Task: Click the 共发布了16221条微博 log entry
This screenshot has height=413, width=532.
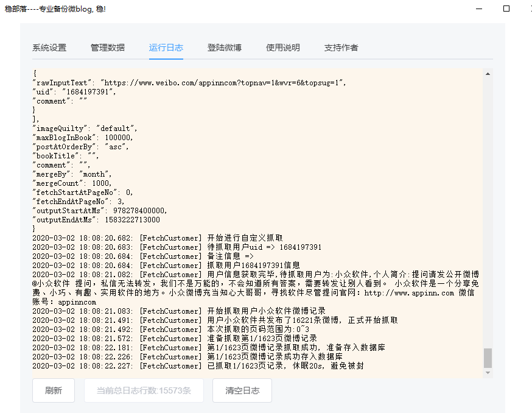Action: (x=215, y=320)
